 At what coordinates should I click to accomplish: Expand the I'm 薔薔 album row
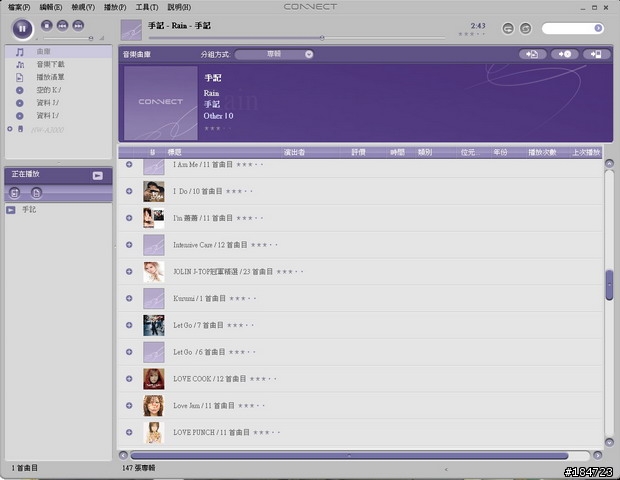click(x=129, y=218)
